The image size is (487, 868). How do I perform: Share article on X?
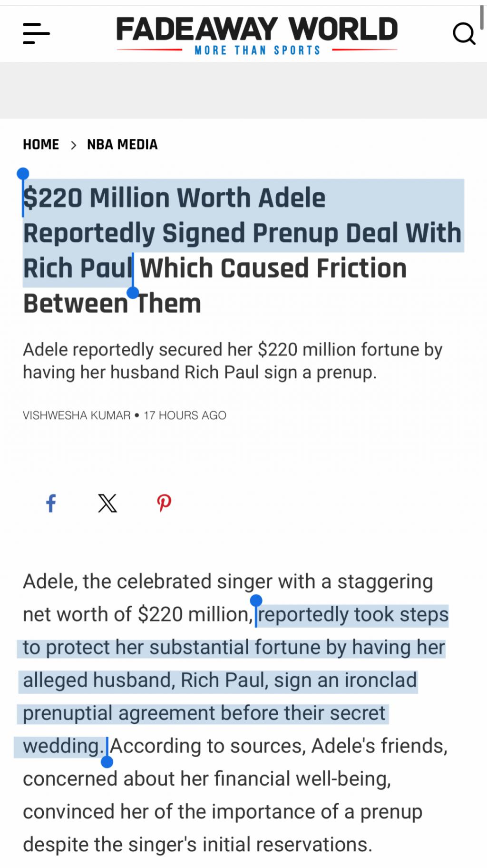tap(107, 503)
